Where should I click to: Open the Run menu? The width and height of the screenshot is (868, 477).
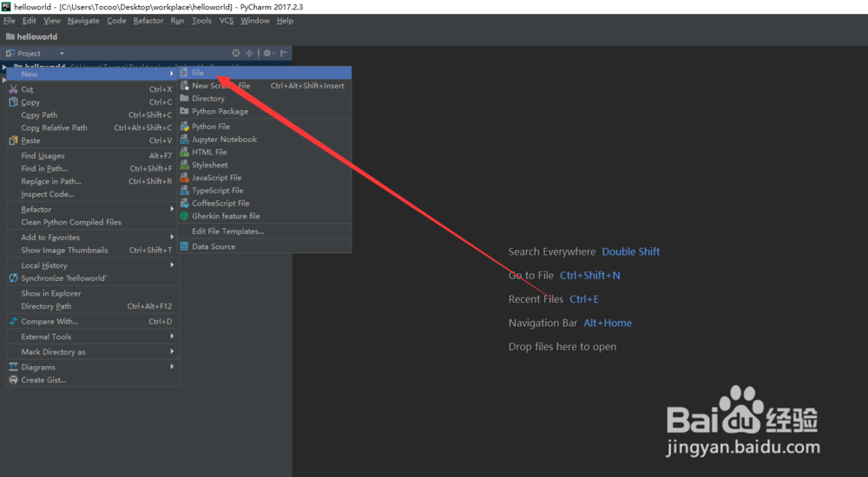tap(177, 21)
